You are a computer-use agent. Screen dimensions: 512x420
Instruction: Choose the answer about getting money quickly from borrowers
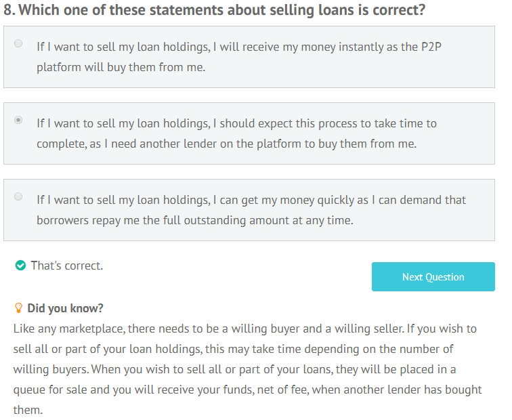coord(249,210)
